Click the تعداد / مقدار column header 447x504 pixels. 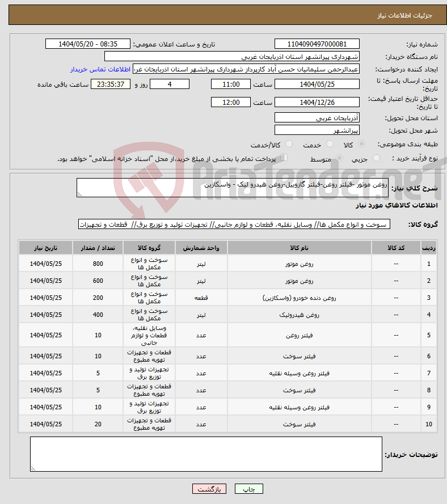(x=98, y=248)
